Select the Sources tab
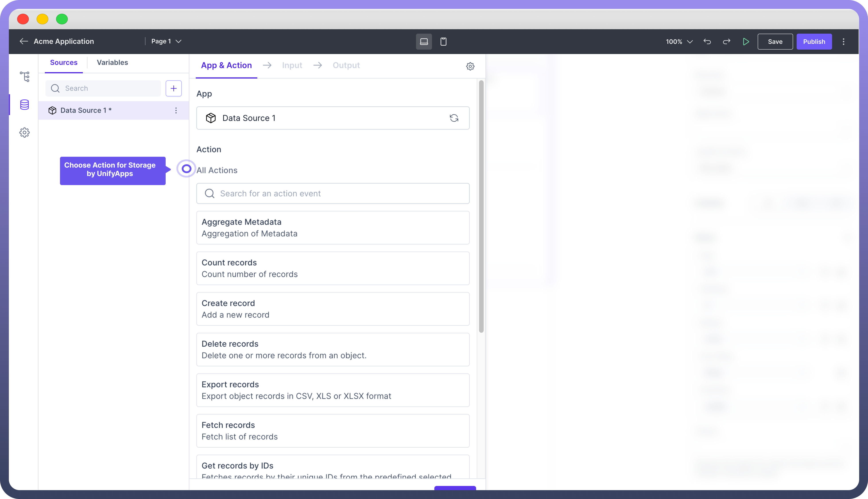 pos(64,62)
